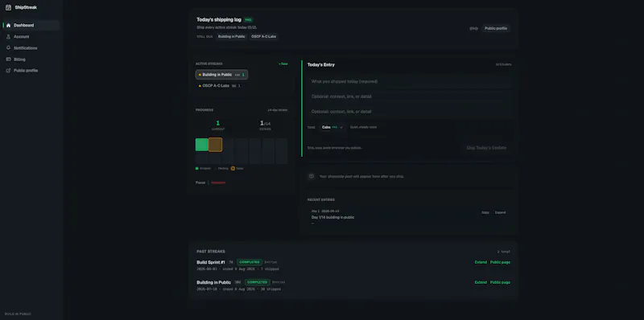Click COMPLETED badge on Build Sprint #1
The width and height of the screenshot is (644, 320).
pyautogui.click(x=250, y=262)
